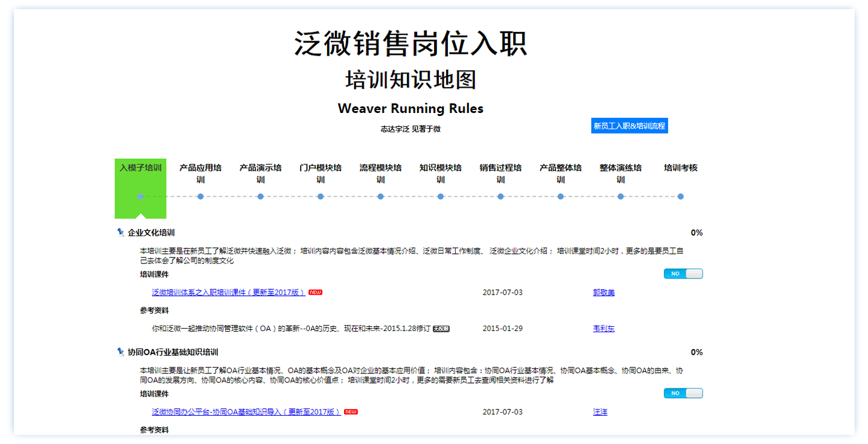Click the Weaver Running Rules subtitle

pos(410,109)
